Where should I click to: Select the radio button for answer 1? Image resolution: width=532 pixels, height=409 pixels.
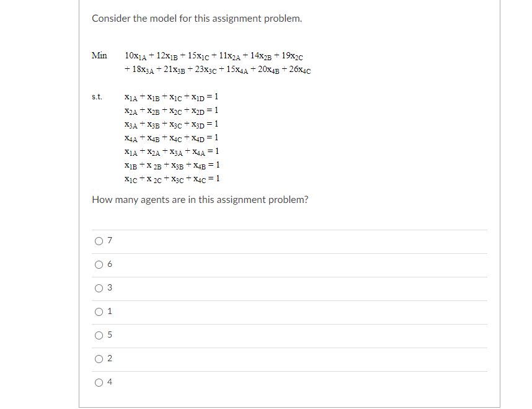click(99, 312)
